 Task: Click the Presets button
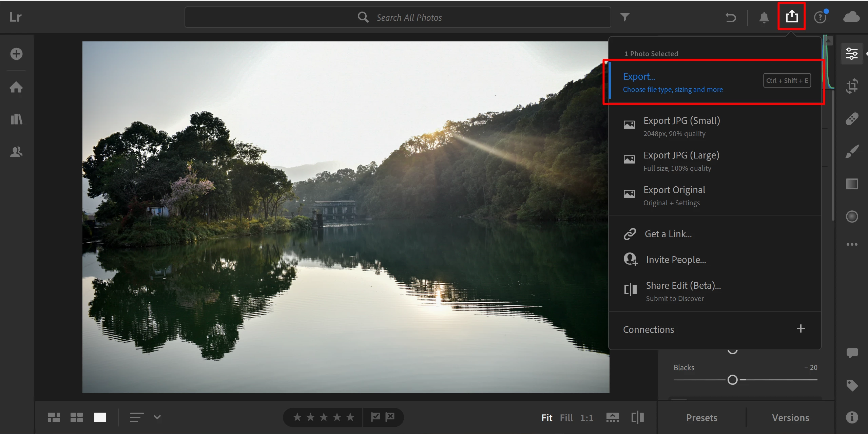coord(701,418)
